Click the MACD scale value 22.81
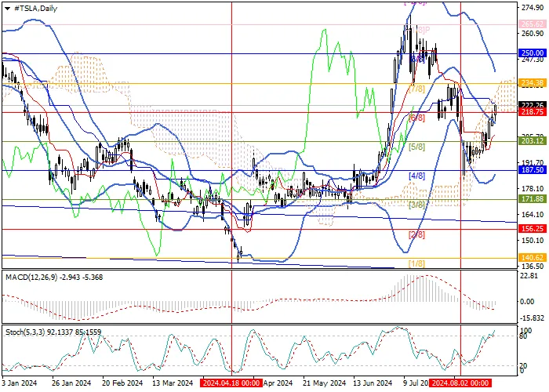 coord(529,276)
